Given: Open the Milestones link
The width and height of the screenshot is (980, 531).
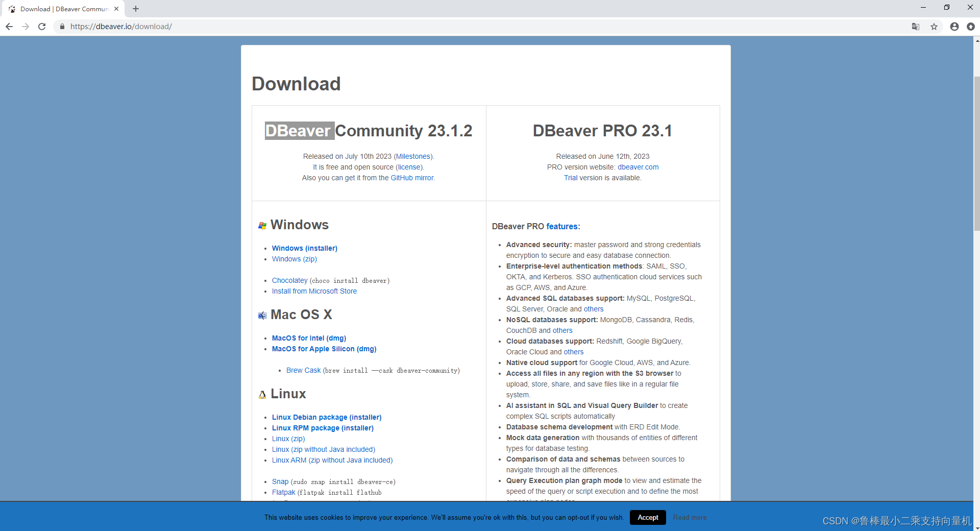Looking at the screenshot, I should (x=413, y=156).
